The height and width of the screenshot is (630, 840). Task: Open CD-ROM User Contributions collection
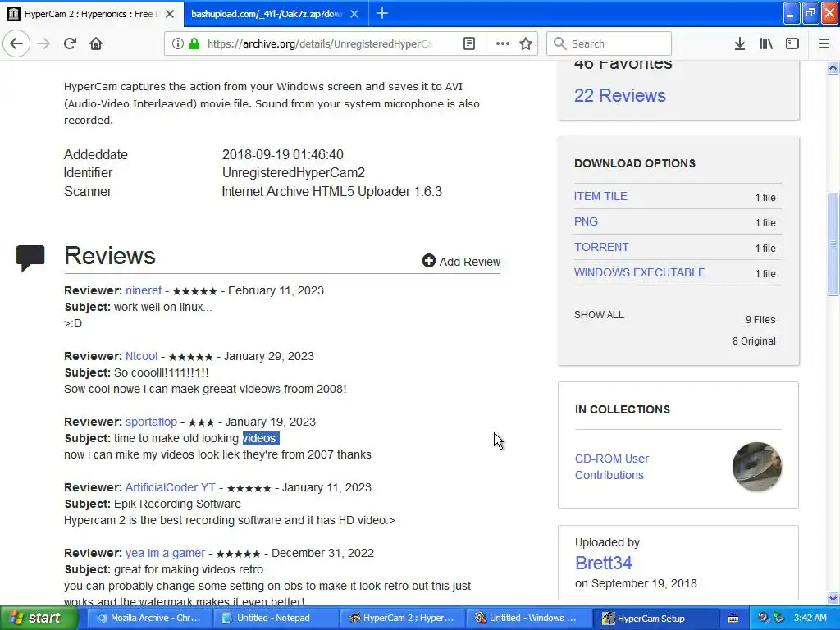pos(612,467)
